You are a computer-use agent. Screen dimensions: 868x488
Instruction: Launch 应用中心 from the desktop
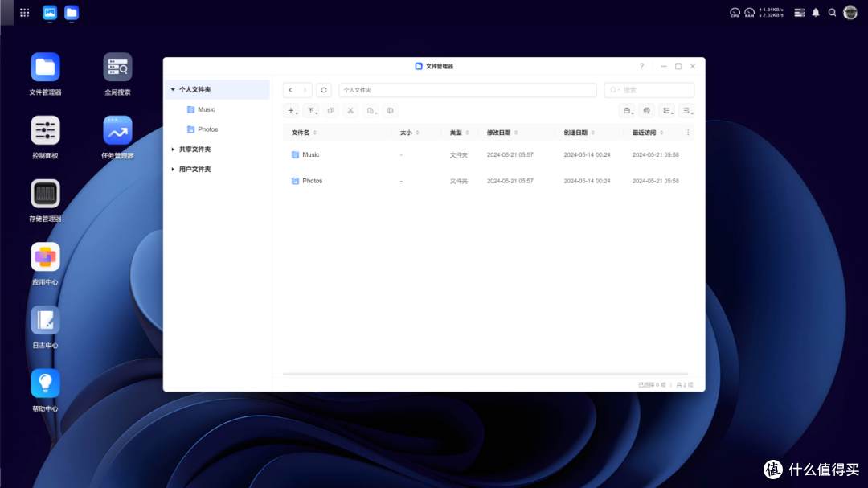(45, 257)
